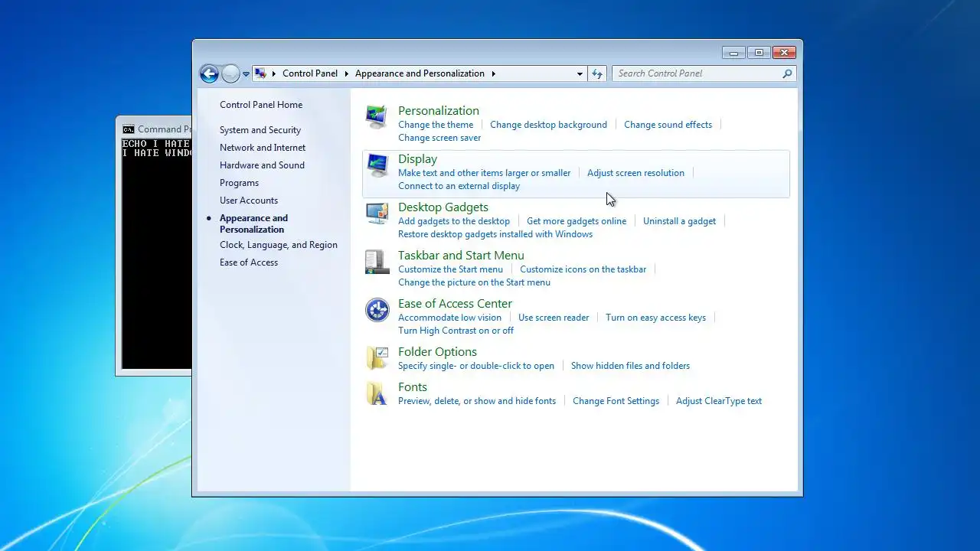Click Show hidden files and folders
The height and width of the screenshot is (551, 980).
coord(630,366)
